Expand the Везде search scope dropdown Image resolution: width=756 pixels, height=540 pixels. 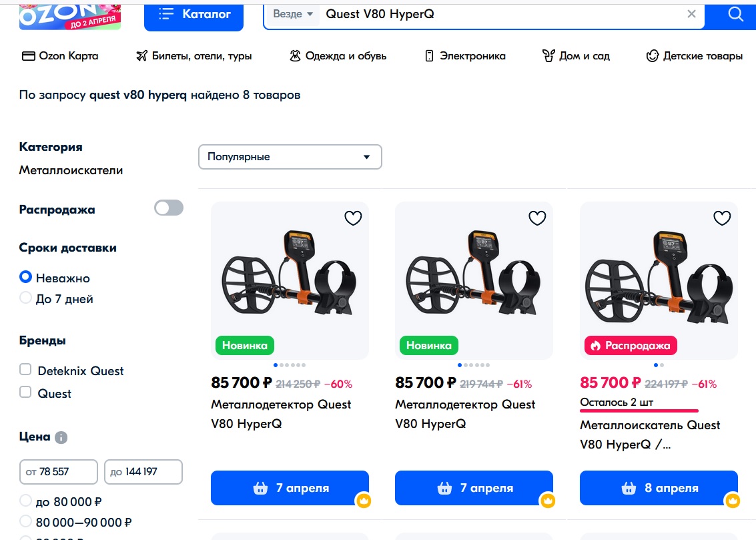click(x=293, y=14)
